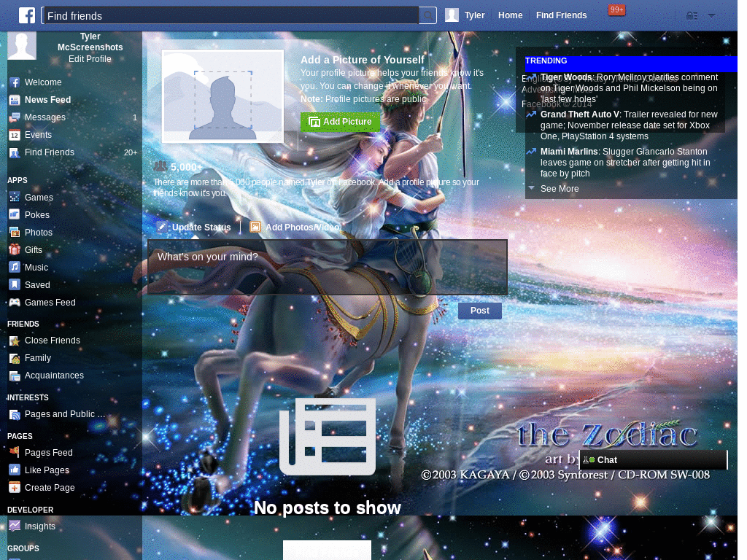Open the Chat bar

pos(654,460)
